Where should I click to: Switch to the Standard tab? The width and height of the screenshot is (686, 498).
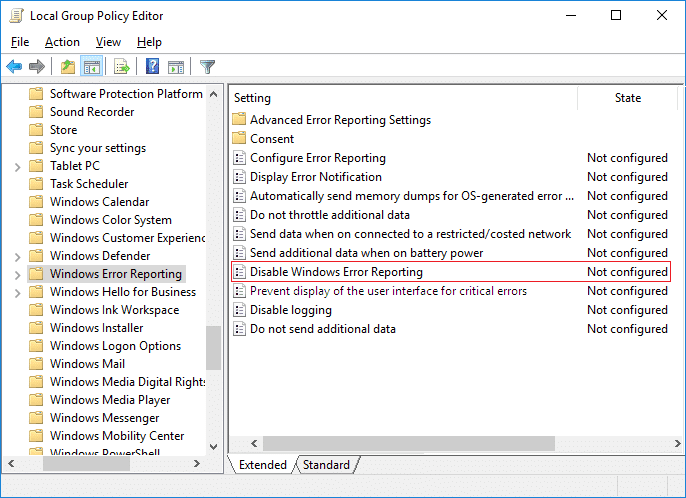pyautogui.click(x=326, y=465)
